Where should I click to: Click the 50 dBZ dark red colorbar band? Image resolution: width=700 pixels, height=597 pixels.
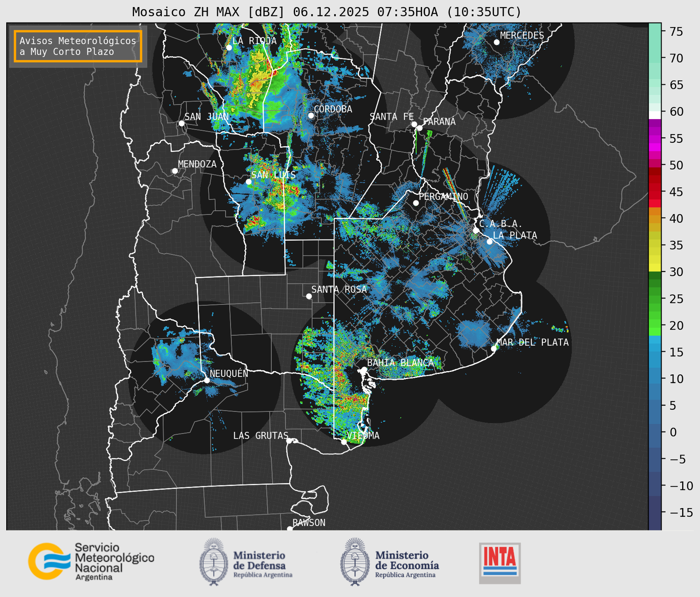click(x=655, y=171)
